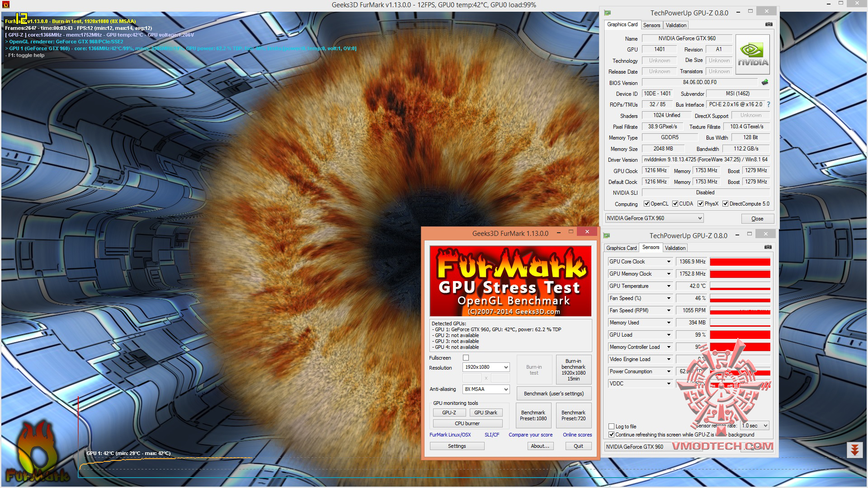Select the Sensors tab in lower GPU-Z window
This screenshot has height=488, width=868.
tap(651, 247)
